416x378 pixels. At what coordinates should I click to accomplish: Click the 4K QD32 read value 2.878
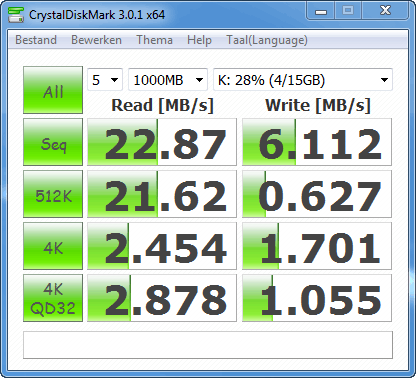(162, 298)
